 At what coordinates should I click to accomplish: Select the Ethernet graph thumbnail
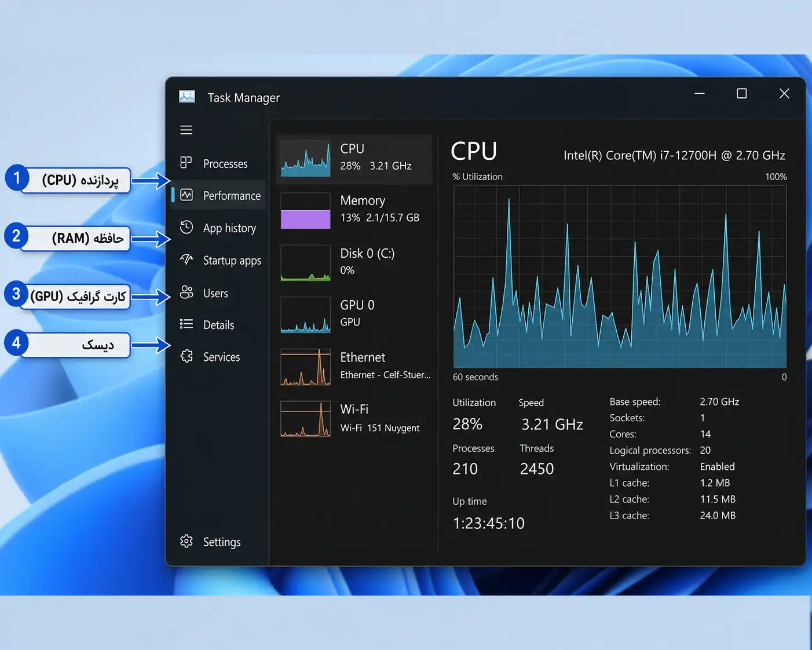[306, 367]
